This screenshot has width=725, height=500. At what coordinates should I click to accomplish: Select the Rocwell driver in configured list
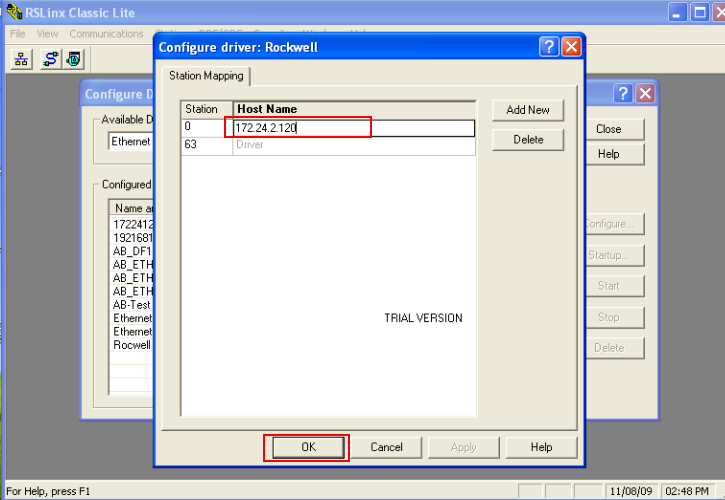[132, 345]
